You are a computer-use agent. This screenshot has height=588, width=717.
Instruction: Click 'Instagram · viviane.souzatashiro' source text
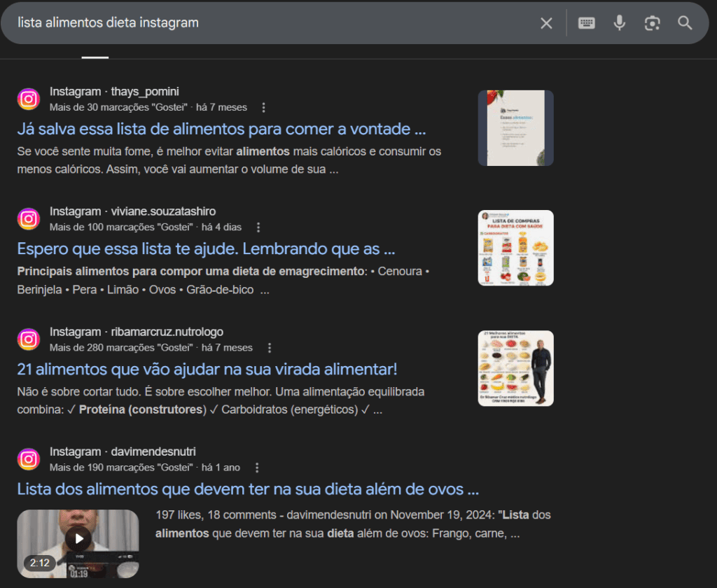132,211
